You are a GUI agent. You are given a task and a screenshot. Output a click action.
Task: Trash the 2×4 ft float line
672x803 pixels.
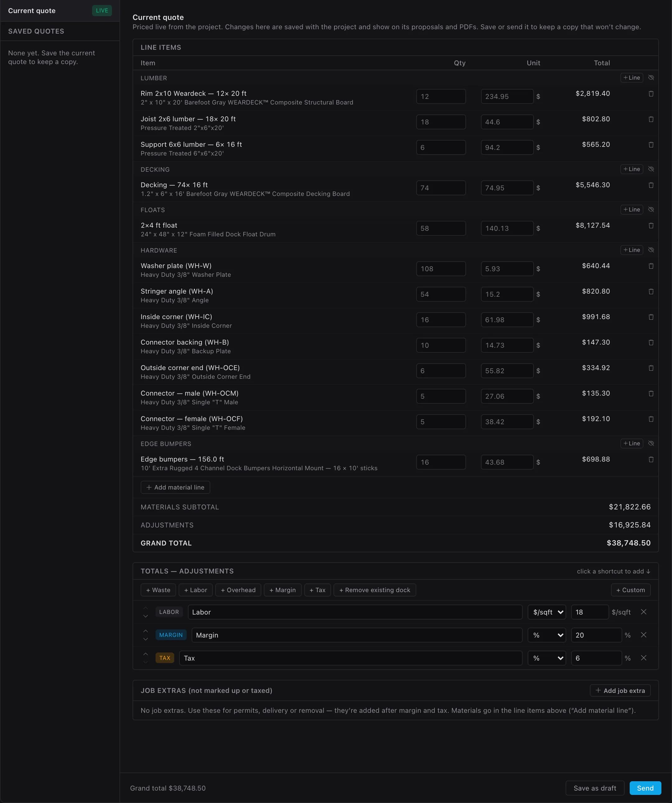click(651, 225)
